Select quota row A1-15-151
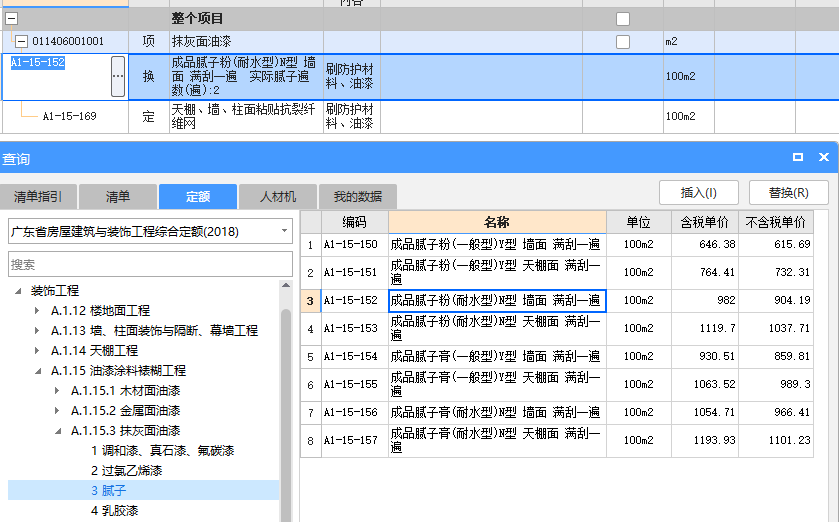This screenshot has height=522, width=839. coord(557,272)
